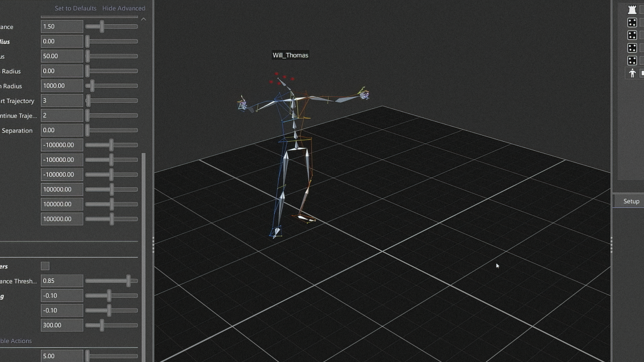Viewport: 644px width, 362px height.
Task: Select the four-dot marker icon directly below the rook
Action: point(632,22)
